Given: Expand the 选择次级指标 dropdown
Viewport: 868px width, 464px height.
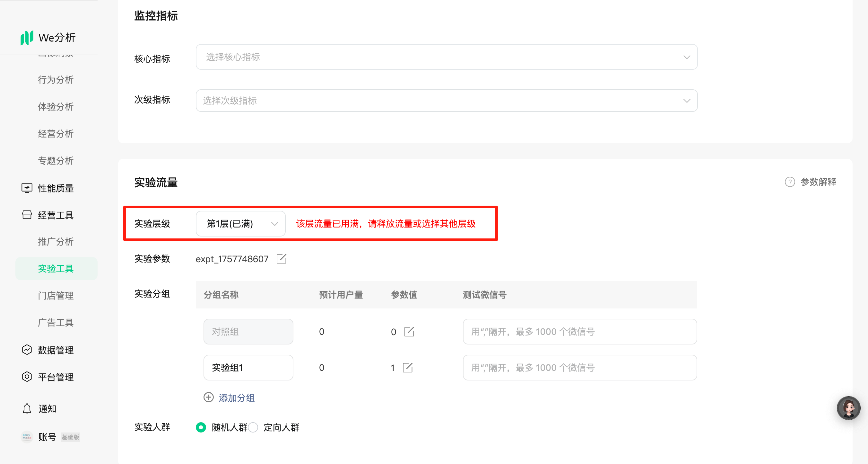Looking at the screenshot, I should point(446,101).
